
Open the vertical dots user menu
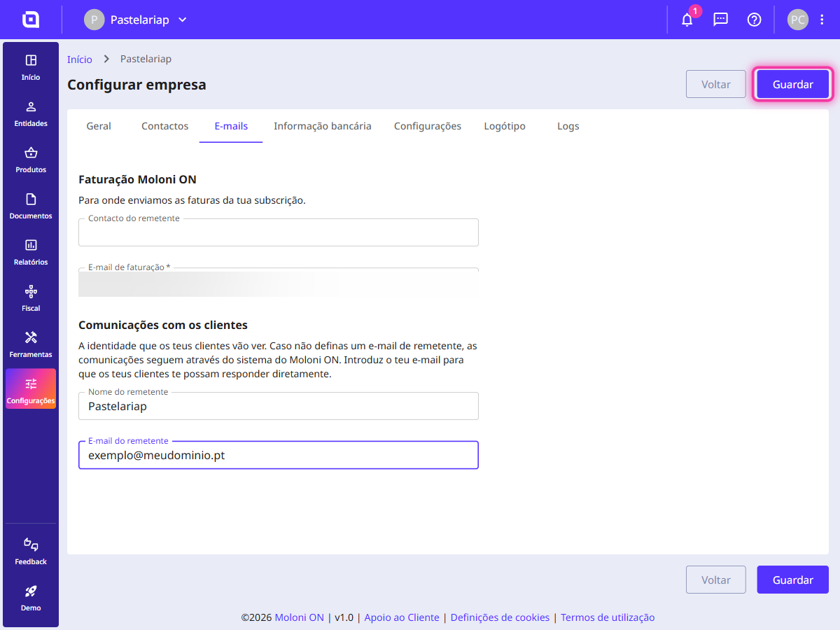tap(822, 20)
